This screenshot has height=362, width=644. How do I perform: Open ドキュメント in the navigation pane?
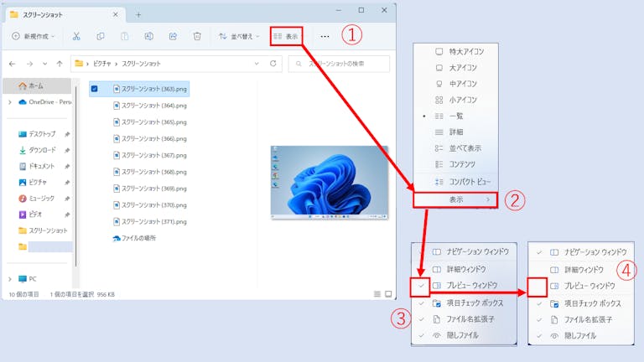[37, 166]
